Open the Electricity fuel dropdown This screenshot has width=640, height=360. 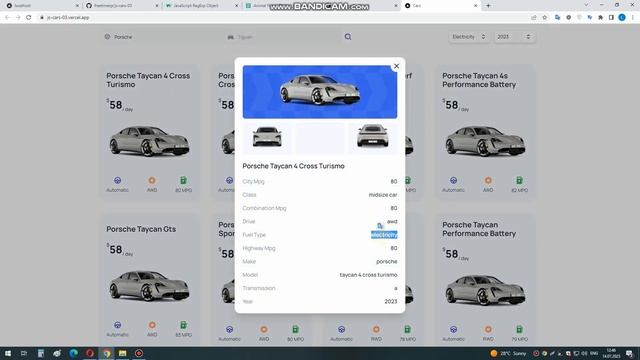point(468,37)
